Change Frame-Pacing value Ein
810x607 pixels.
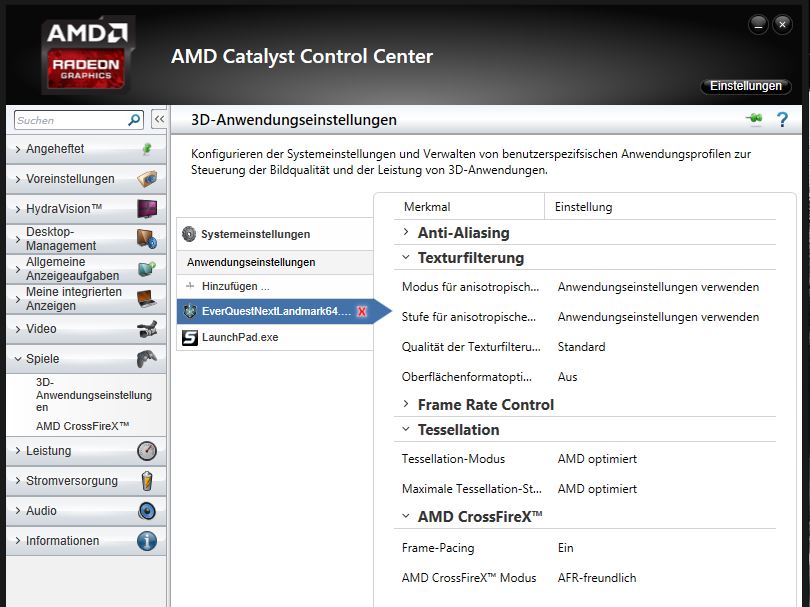pos(565,548)
